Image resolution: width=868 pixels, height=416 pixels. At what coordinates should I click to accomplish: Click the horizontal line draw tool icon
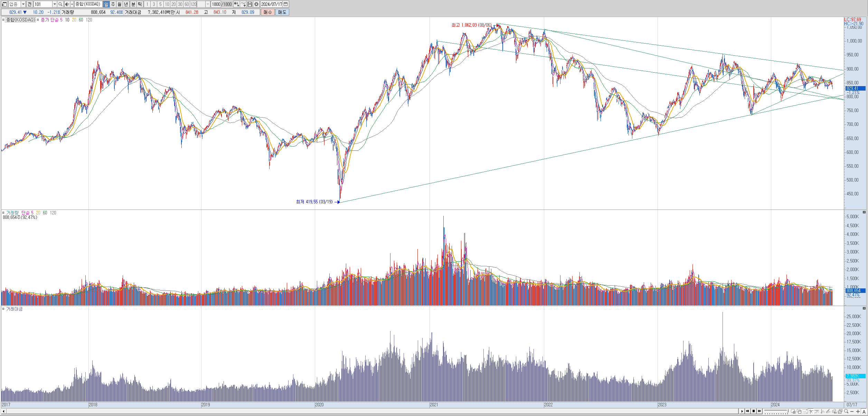coord(817,411)
